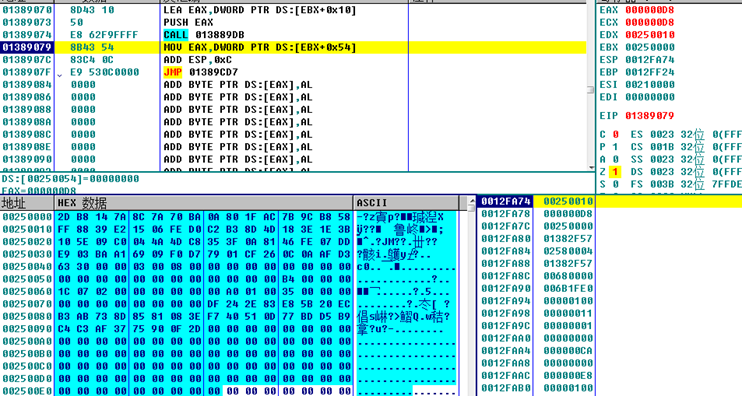
Task: Select dump row address 00250000
Action: (x=27, y=217)
